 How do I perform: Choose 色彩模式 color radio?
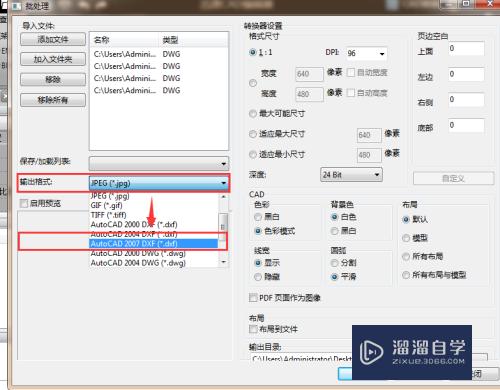(x=258, y=231)
